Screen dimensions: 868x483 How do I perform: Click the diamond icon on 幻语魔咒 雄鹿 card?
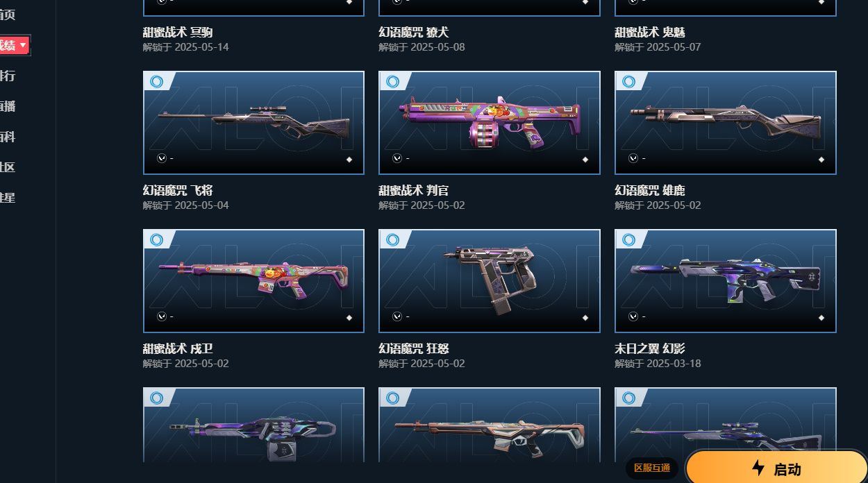pyautogui.click(x=821, y=160)
